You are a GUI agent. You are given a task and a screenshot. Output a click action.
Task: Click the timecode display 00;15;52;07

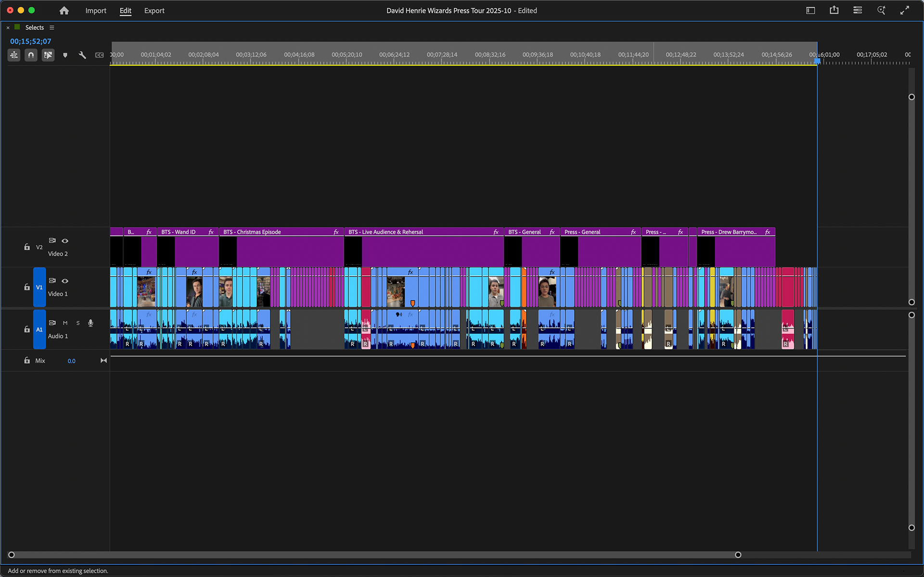30,41
